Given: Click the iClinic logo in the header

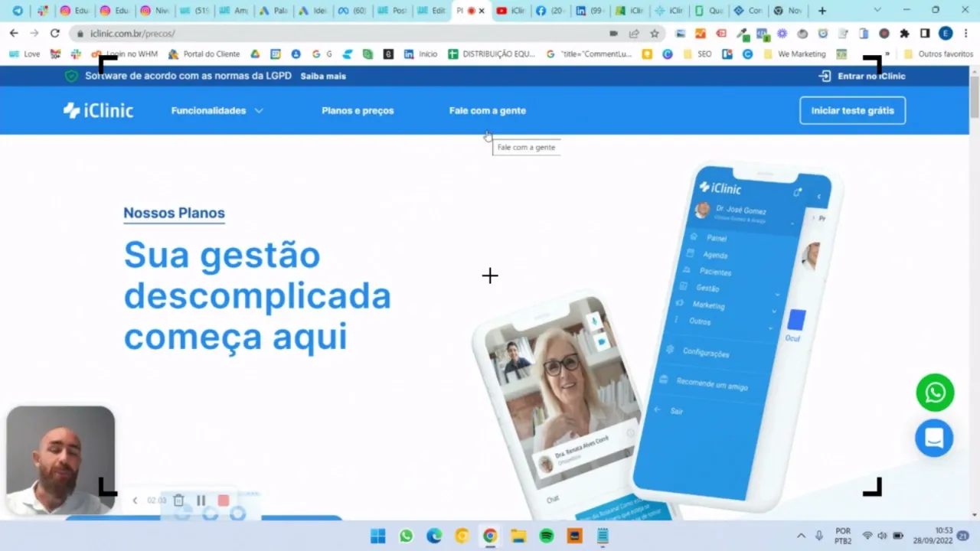Looking at the screenshot, I should click(x=98, y=110).
